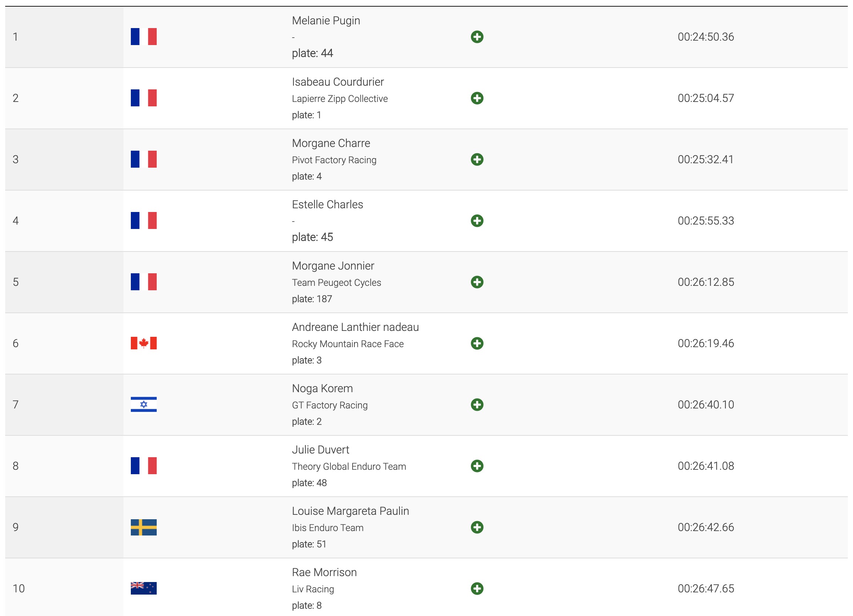Screen dimensions: 853x616
Task: Expand Louise Margareta Paulin's result row
Action: [x=477, y=527]
